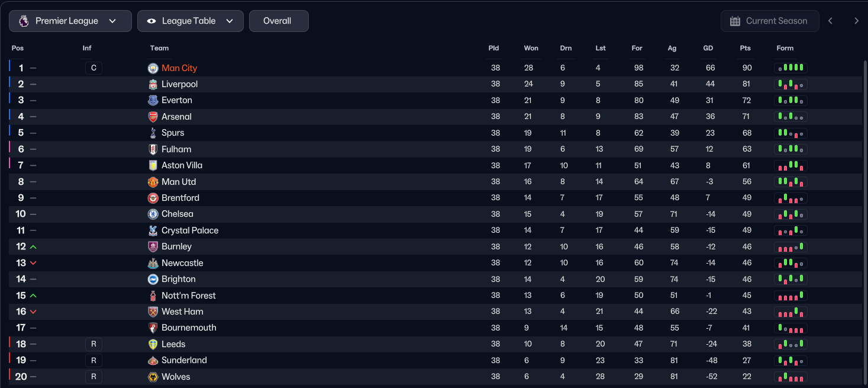868x388 pixels.
Task: Sort table by GD column header
Action: tap(708, 49)
